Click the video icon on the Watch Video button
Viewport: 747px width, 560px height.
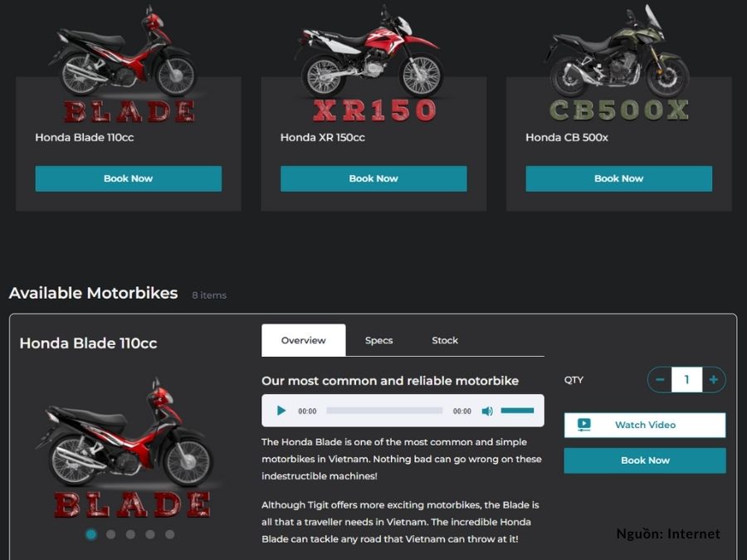(584, 424)
